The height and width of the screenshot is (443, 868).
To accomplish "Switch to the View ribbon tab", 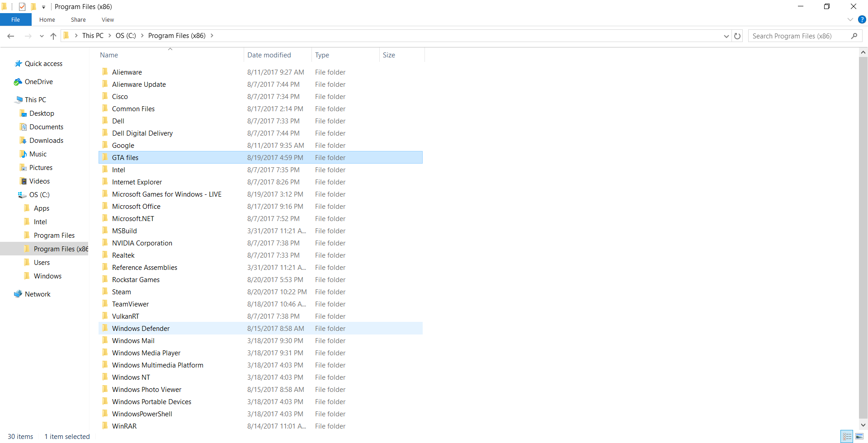I will click(108, 19).
